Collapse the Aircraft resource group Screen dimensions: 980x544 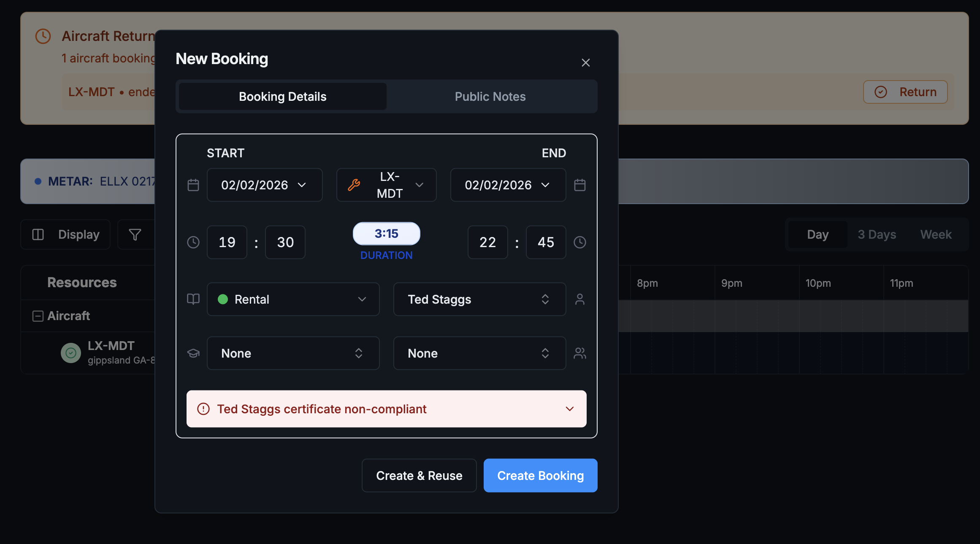[x=38, y=316]
